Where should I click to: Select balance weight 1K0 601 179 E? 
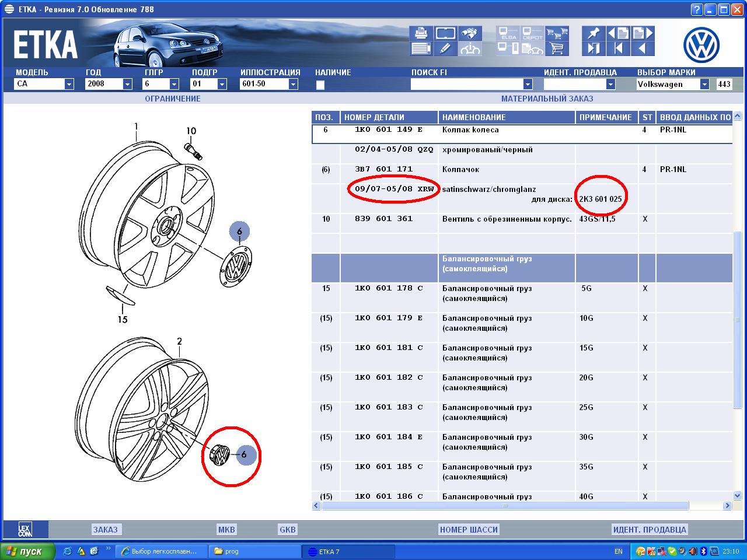coord(522,327)
